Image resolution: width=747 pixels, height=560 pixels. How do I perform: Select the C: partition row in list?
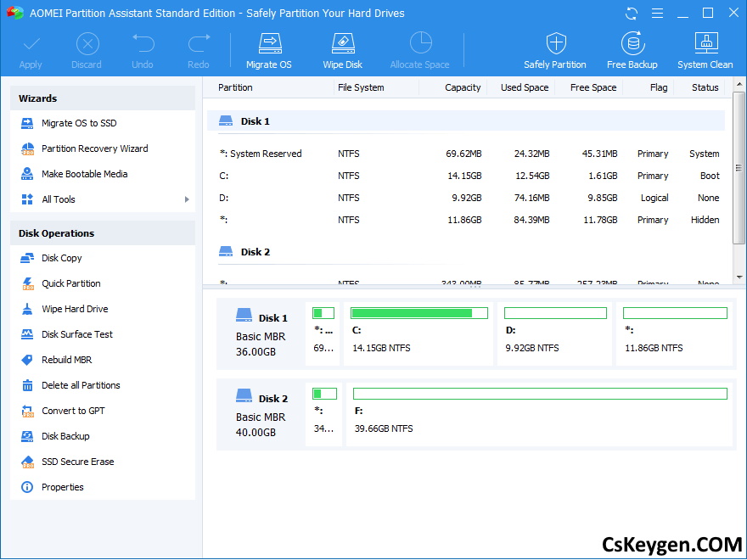tap(466, 176)
